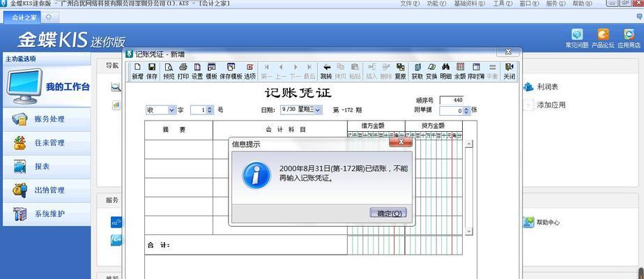Open the 基础资料(B) menu
The height and width of the screenshot is (279, 644).
469,3
